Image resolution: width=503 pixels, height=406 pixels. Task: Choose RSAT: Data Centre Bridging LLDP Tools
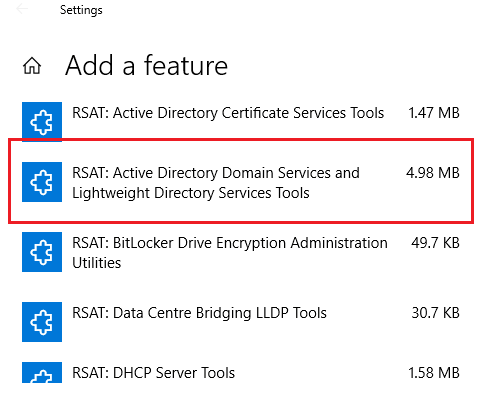click(199, 313)
